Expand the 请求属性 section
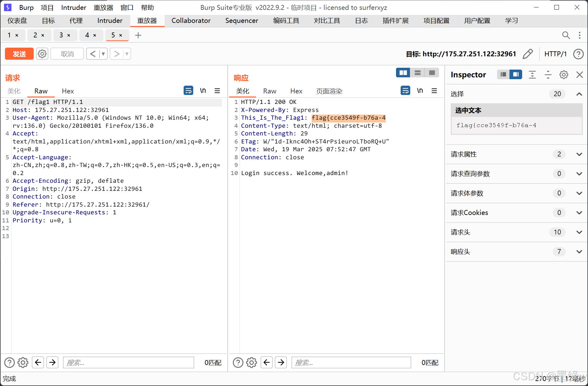 tap(579, 154)
